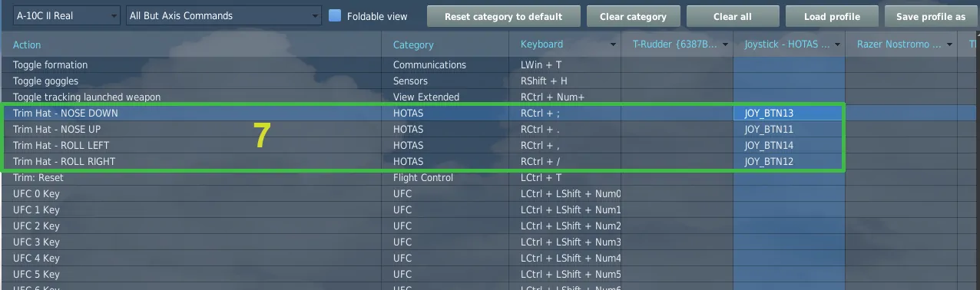The width and height of the screenshot is (980, 290).
Task: Select the Toggle goggles keyboard binding cell
Action: click(569, 81)
